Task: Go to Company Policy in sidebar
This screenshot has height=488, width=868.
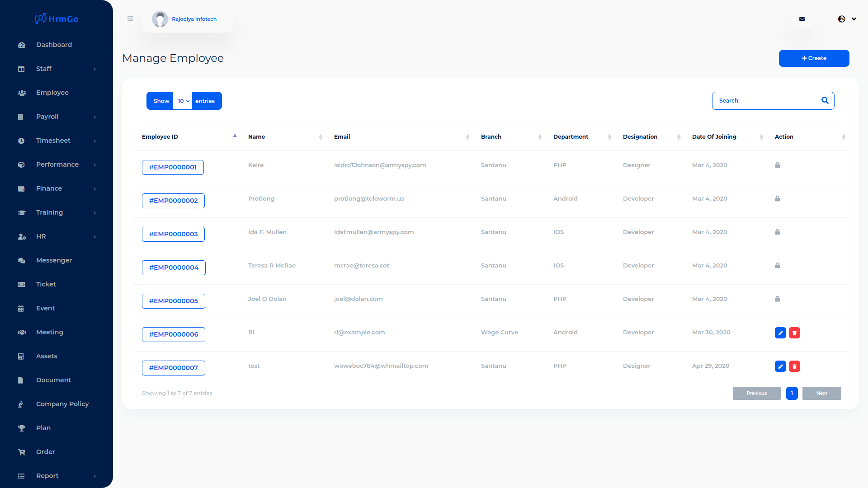Action: (62, 404)
